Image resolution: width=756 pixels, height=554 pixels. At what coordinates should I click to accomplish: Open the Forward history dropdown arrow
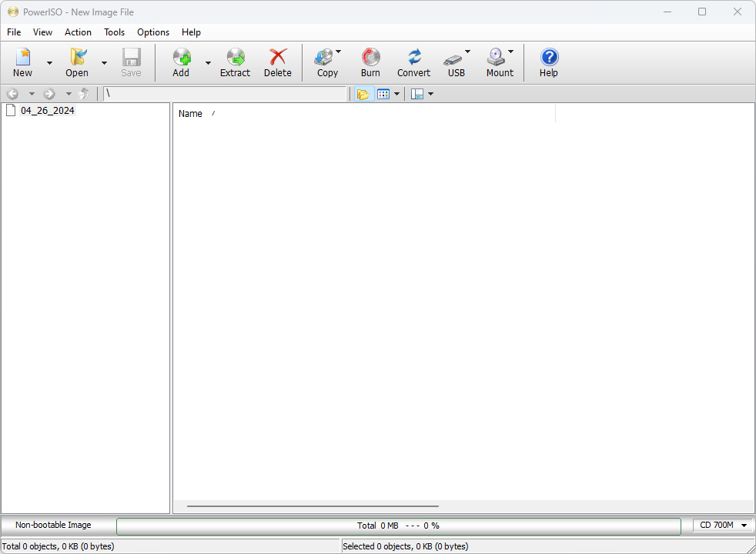point(69,94)
